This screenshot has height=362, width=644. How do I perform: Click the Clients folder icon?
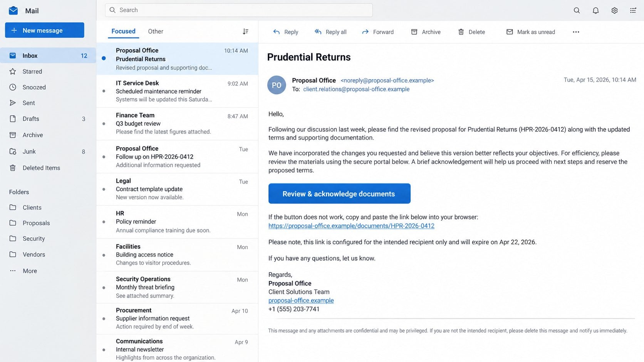point(13,207)
